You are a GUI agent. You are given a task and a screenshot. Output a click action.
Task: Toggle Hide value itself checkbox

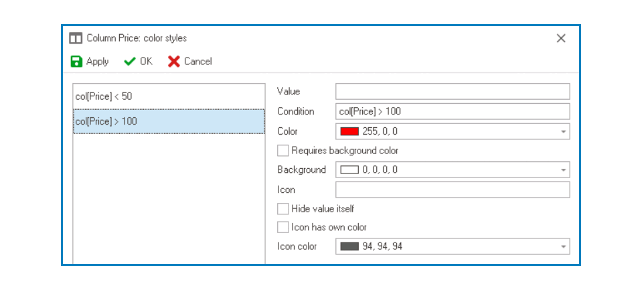point(283,209)
